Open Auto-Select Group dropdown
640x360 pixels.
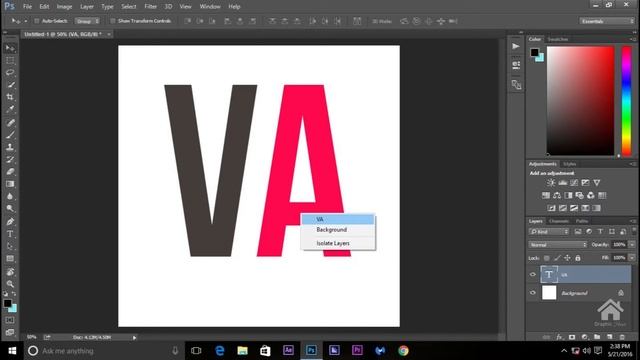[87, 21]
